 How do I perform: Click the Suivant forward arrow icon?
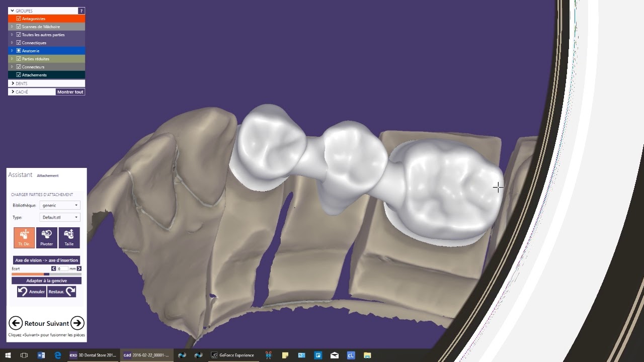pyautogui.click(x=77, y=323)
